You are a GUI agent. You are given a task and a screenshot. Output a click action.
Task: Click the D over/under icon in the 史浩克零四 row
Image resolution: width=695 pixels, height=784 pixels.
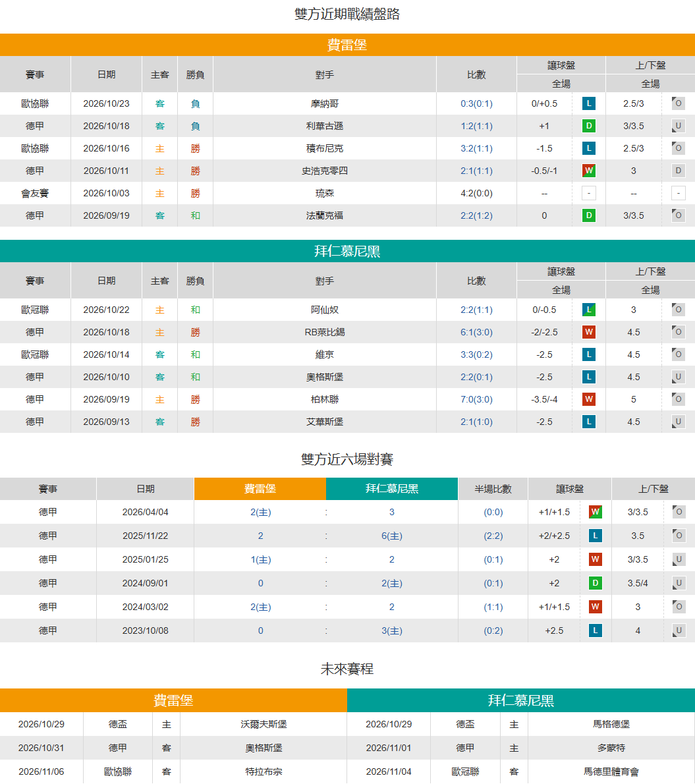click(678, 171)
